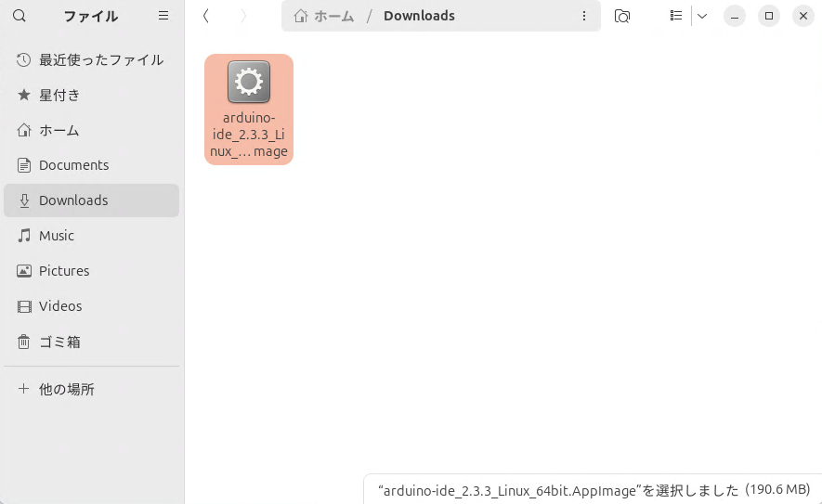The width and height of the screenshot is (822, 504).
Task: Click the arduino-ide_2.3.3 file name label
Action: pos(249,134)
